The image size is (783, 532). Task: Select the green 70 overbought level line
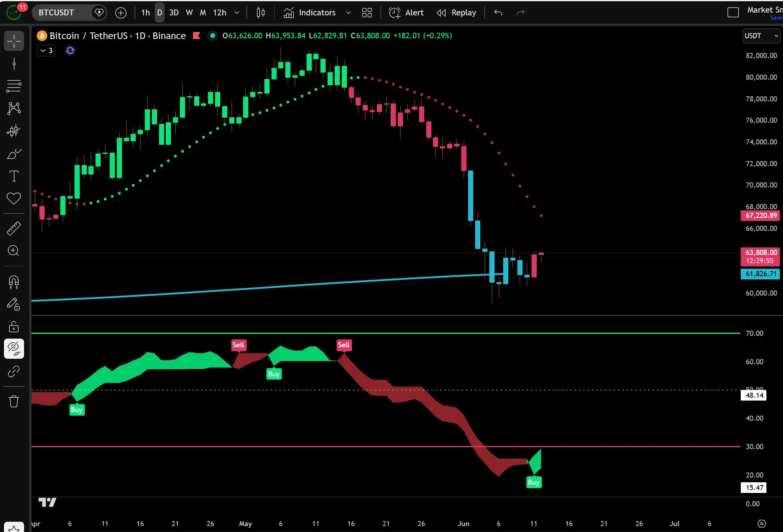pyautogui.click(x=386, y=333)
